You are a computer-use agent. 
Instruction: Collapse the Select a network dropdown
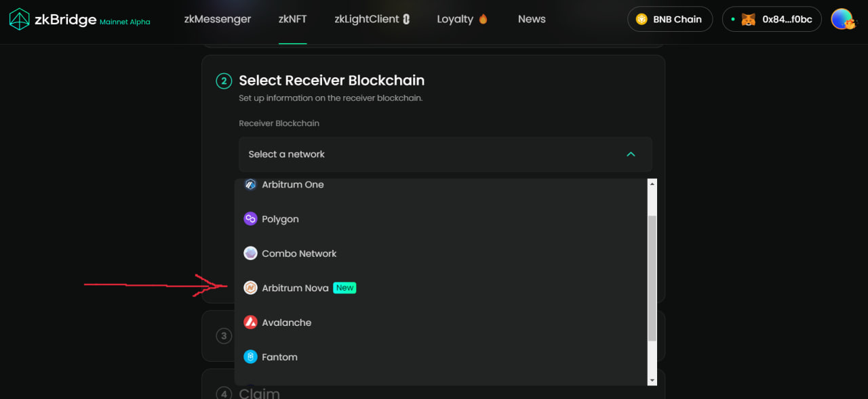(631, 154)
